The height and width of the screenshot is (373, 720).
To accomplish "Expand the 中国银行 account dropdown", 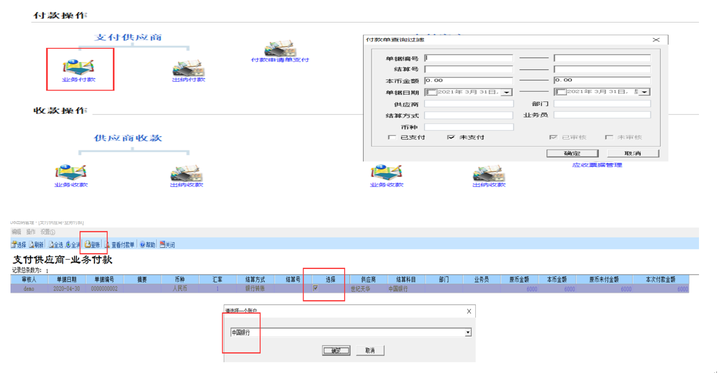I will click(468, 333).
